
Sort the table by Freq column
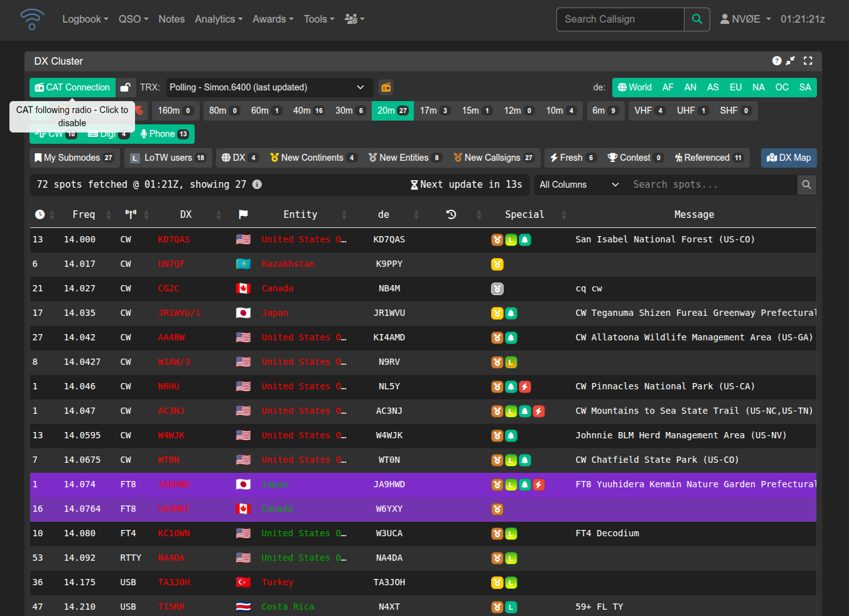pyautogui.click(x=84, y=215)
